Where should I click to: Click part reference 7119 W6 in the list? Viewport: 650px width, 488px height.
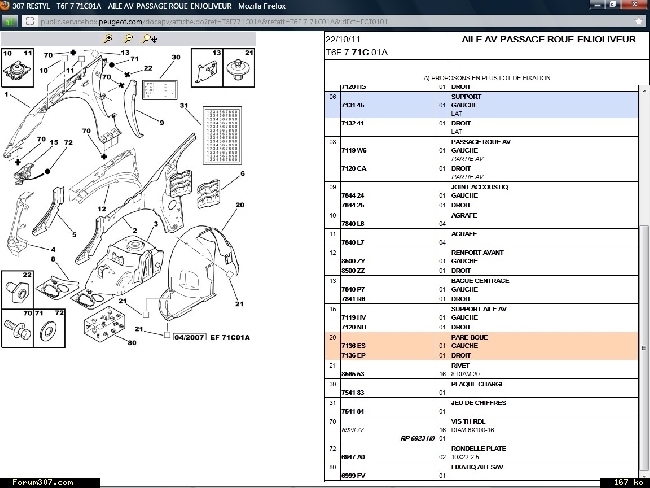click(x=354, y=152)
